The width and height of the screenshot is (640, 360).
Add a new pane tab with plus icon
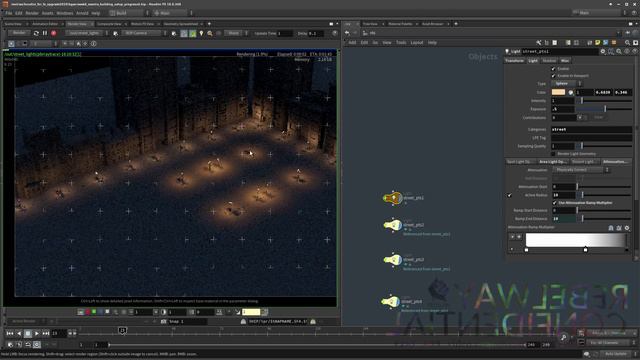click(x=209, y=24)
